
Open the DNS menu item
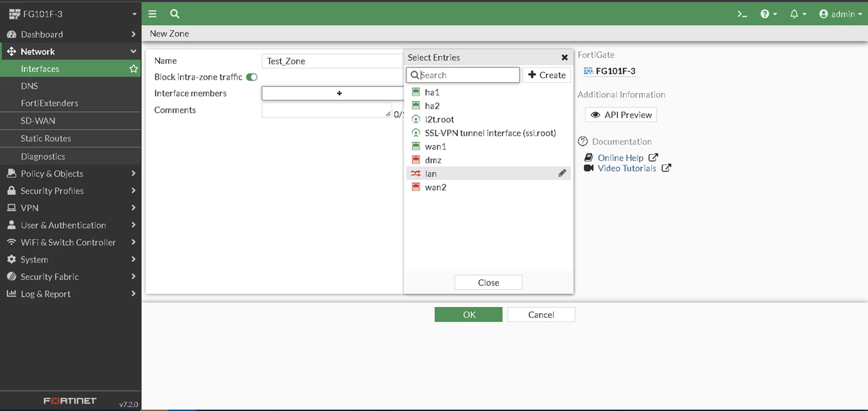71,86
